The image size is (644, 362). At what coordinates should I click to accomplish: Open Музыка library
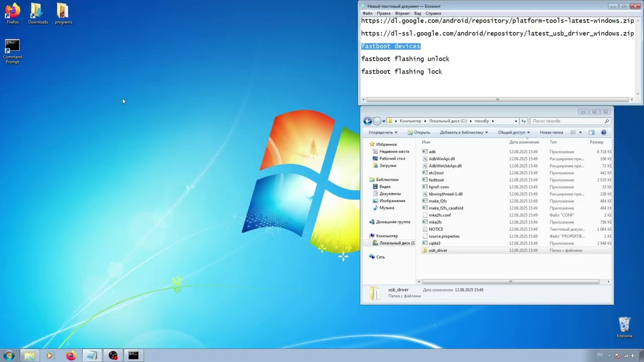point(386,208)
